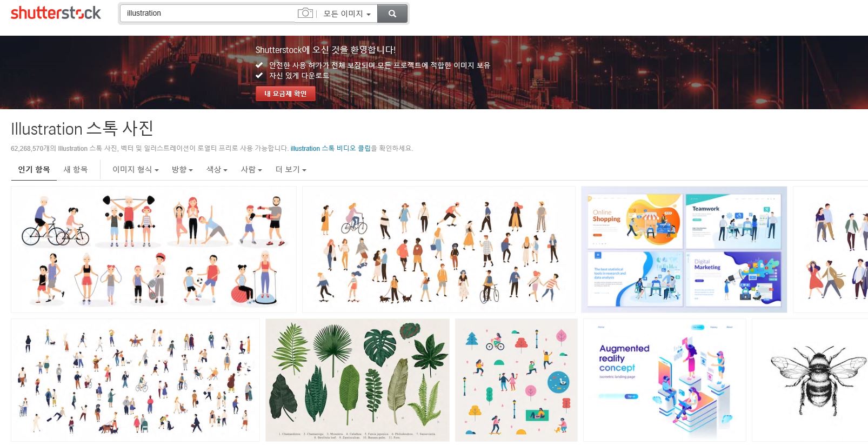Screen dimensions: 868x445
Task: Expand the '이미지 형식' filter dropdown
Action: (x=135, y=170)
